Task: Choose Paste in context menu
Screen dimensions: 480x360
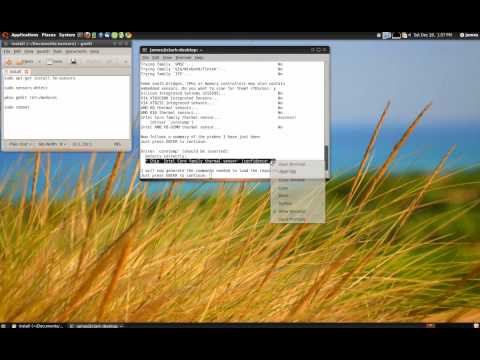Action: 298,196
